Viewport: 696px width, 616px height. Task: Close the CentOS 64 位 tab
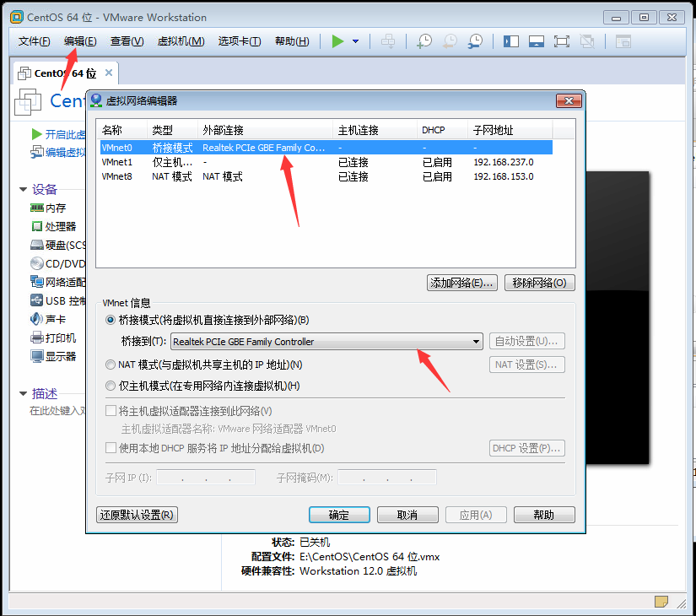point(109,73)
